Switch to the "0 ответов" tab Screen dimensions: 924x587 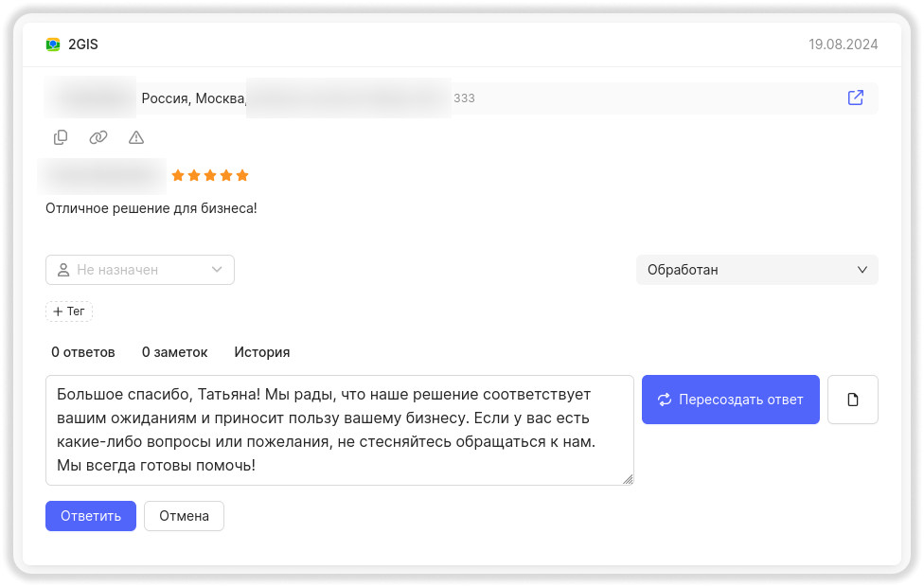click(x=83, y=352)
